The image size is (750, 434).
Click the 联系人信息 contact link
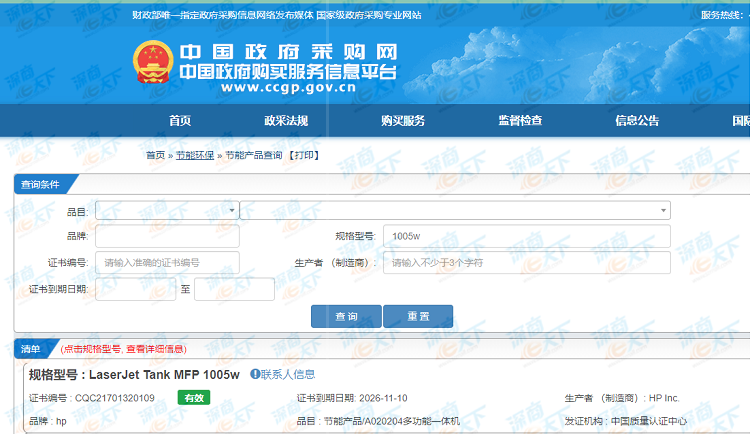(x=288, y=374)
